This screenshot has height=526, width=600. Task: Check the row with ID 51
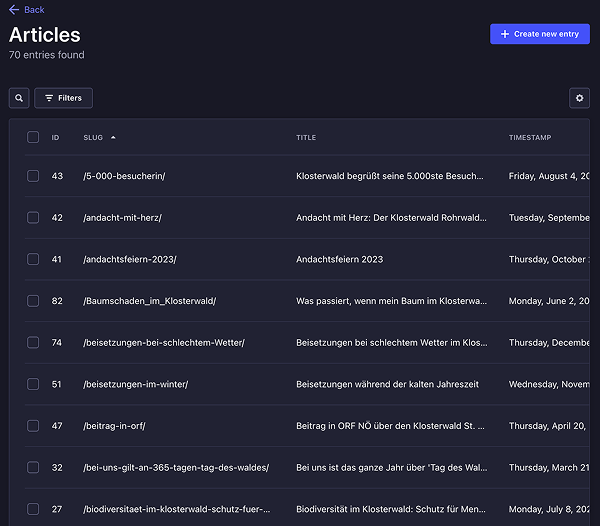click(x=33, y=384)
